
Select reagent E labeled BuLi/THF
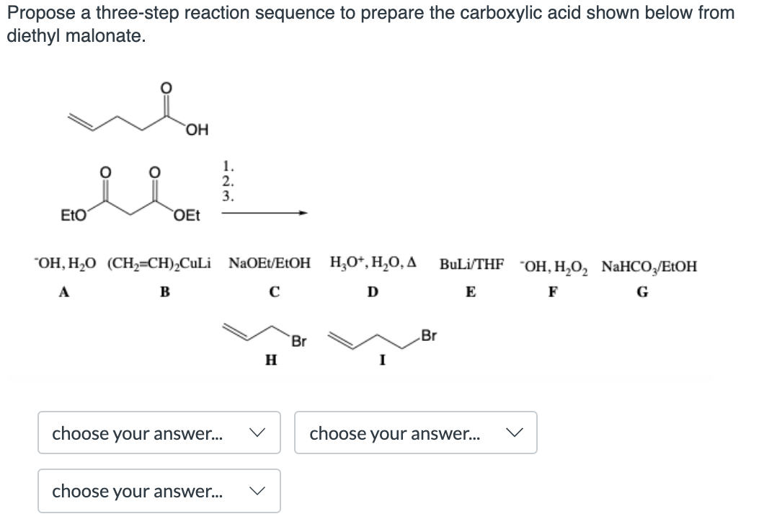click(470, 265)
